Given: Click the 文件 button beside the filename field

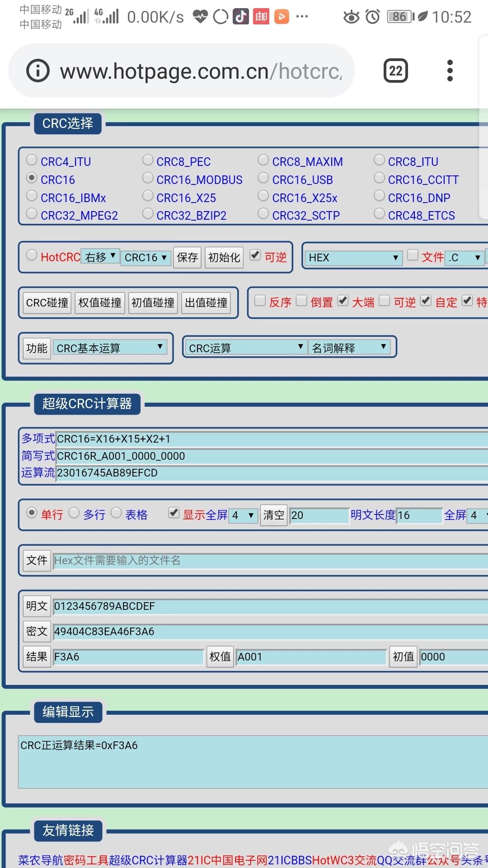Looking at the screenshot, I should [37, 560].
